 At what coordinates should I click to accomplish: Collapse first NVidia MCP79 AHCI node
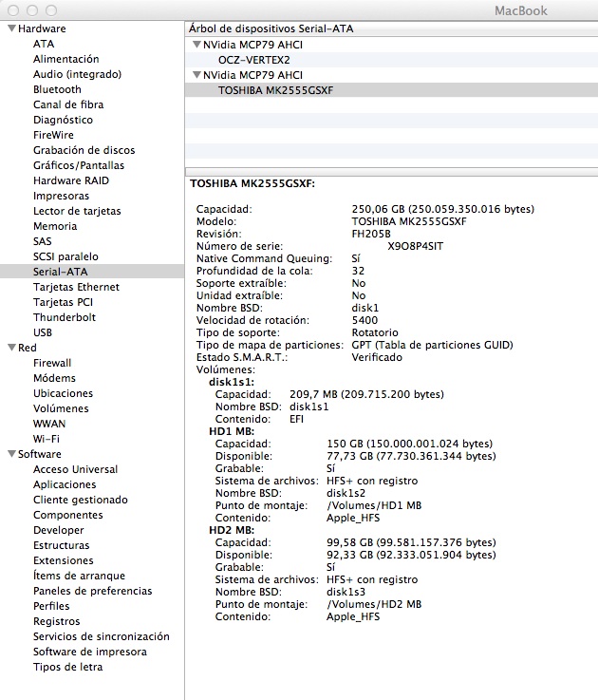(196, 45)
